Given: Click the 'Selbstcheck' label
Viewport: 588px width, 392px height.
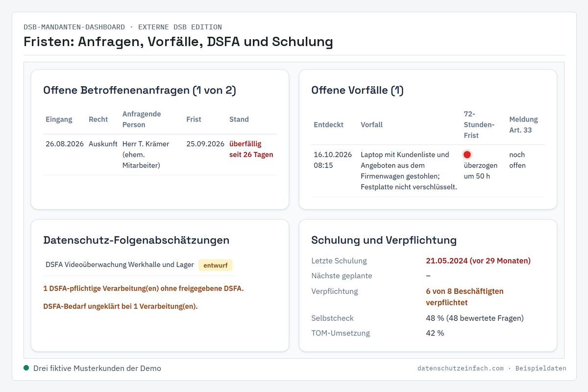Looking at the screenshot, I should click(332, 318).
